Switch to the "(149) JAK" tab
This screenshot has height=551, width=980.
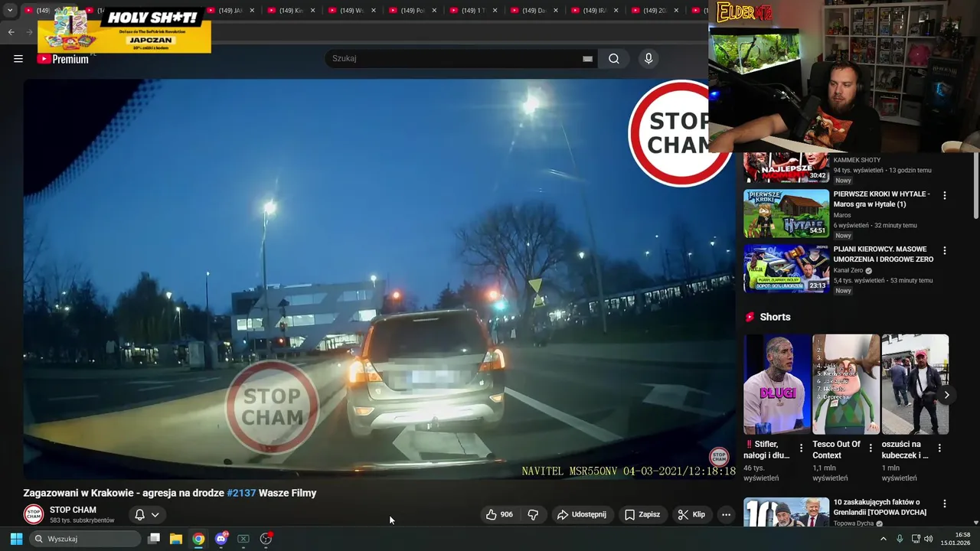coord(230,11)
